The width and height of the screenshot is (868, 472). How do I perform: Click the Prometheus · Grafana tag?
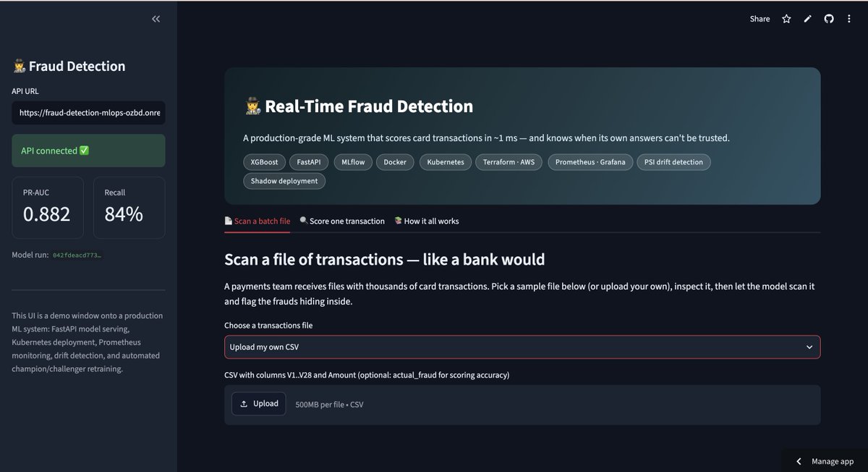pos(591,162)
